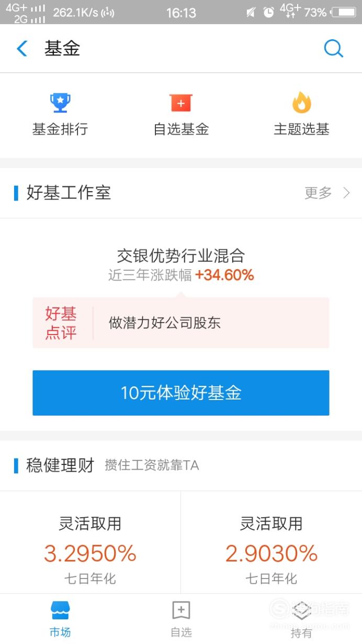The height and width of the screenshot is (644, 362).
Task: Tap the flame icon for 主题选基
Action: tap(301, 102)
